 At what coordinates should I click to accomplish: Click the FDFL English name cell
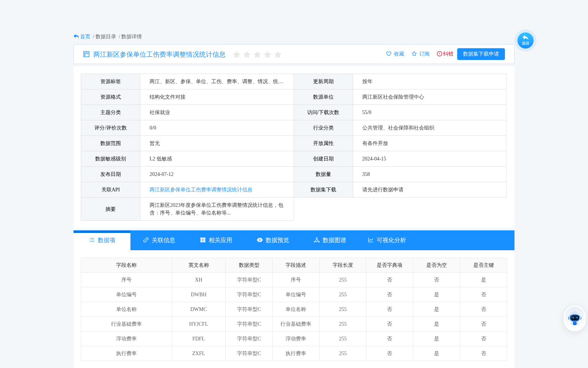[199, 339]
